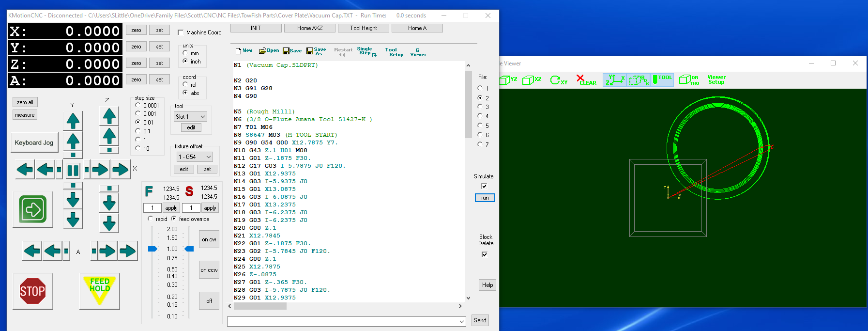Expand the Slot 1 tool dropdown

[x=202, y=117]
